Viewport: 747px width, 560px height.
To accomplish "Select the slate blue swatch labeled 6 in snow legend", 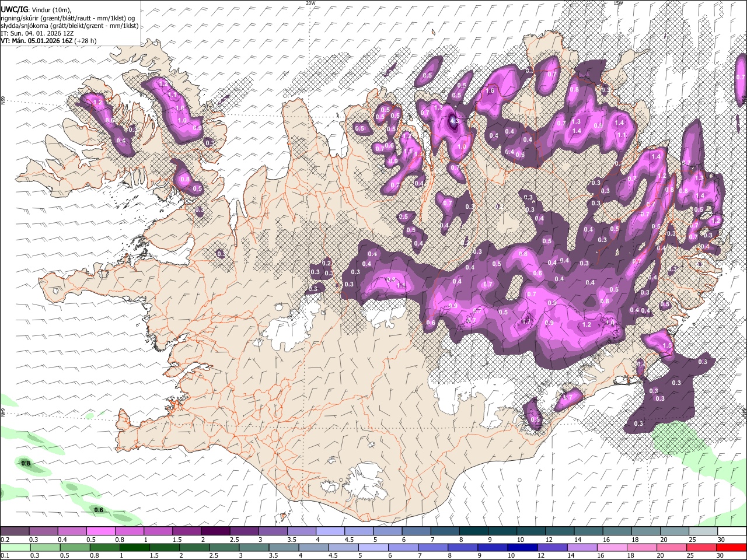I will tap(416, 531).
